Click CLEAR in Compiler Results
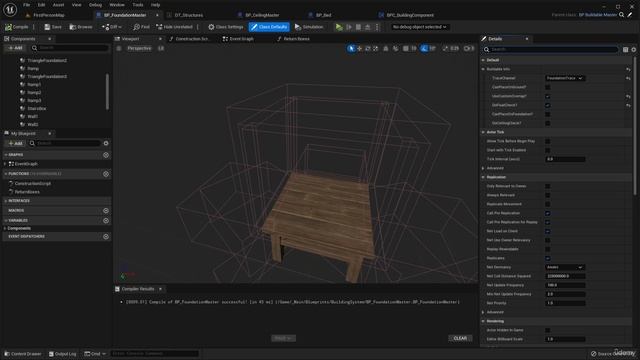The height and width of the screenshot is (360, 640). point(460,338)
